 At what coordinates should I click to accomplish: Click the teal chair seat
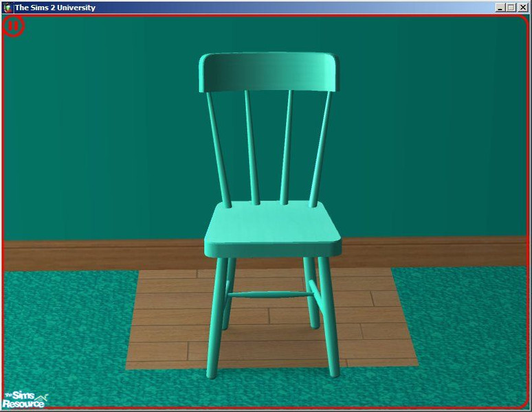tap(273, 225)
